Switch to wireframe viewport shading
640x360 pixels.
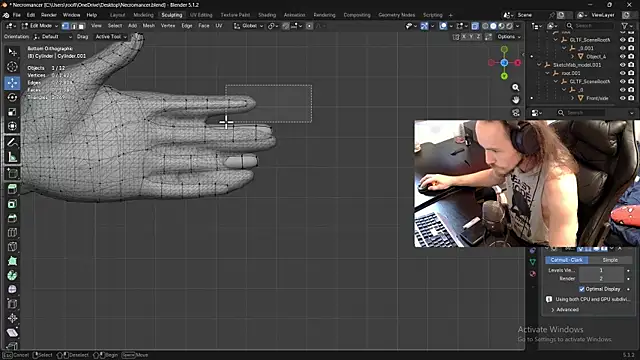click(485, 26)
